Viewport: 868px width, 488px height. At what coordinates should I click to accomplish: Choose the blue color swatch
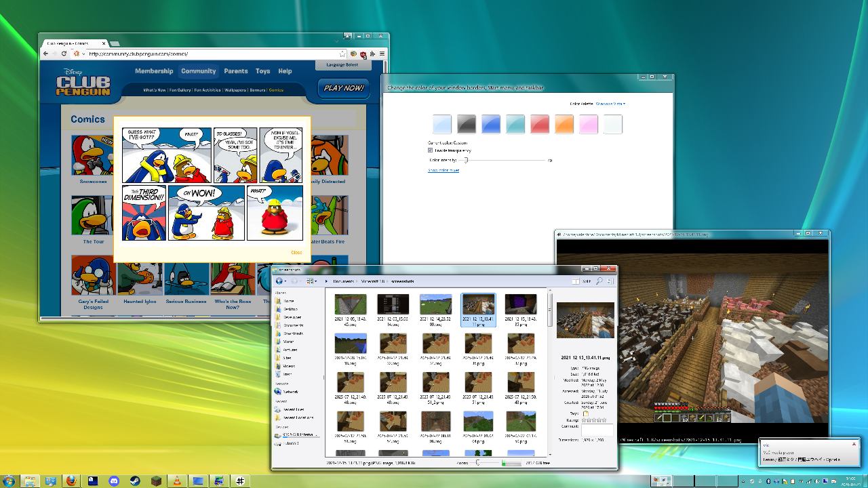pos(491,124)
